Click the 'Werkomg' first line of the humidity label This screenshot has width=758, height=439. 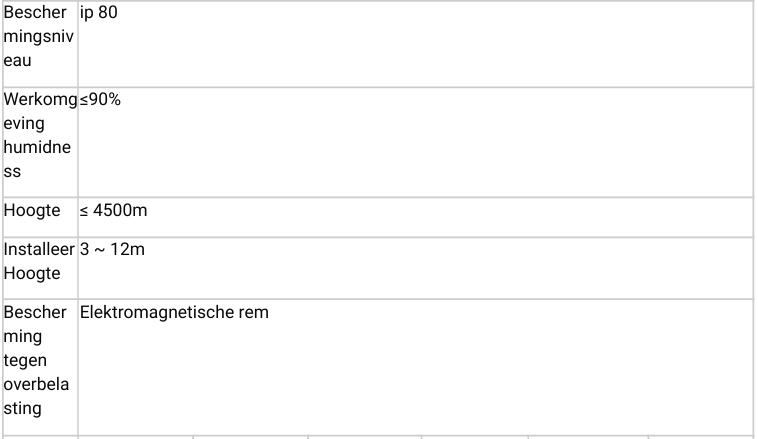click(39, 100)
